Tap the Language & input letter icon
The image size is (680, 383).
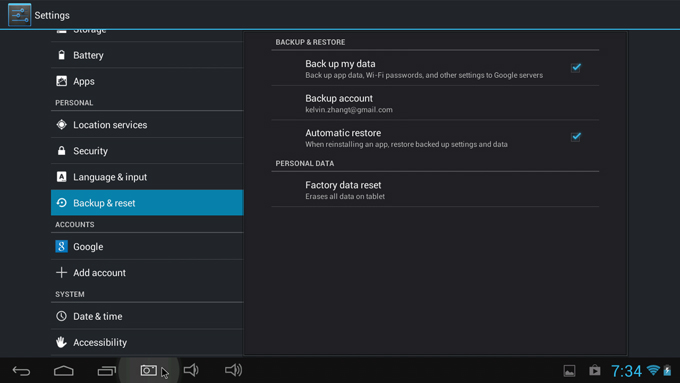(x=62, y=177)
